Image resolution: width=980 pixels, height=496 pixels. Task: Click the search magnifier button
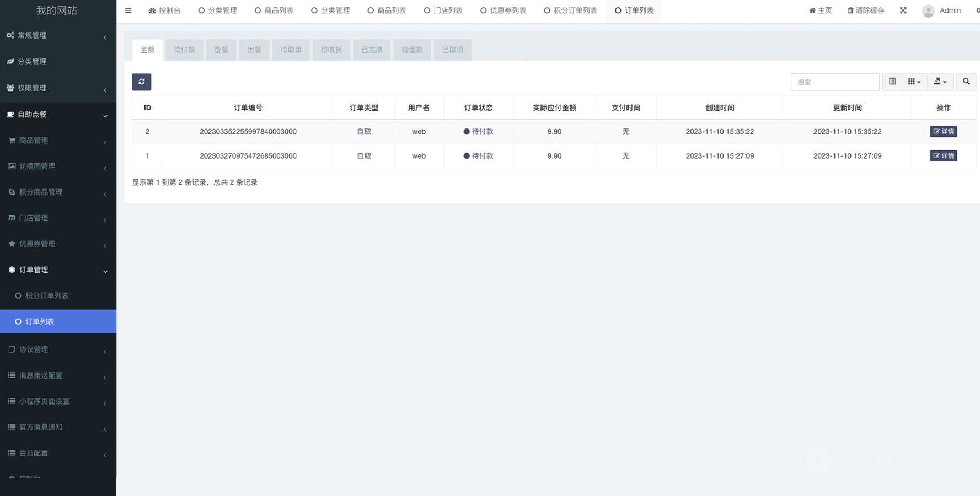[x=966, y=82]
